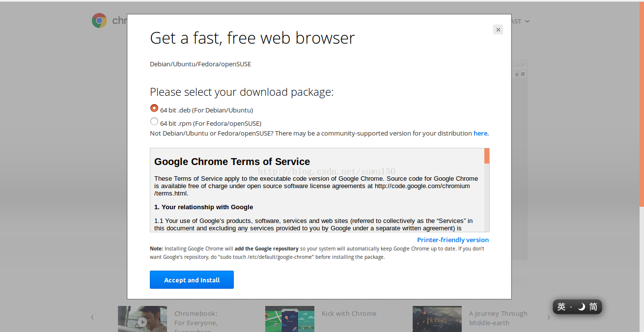Close the download dialog with the X button

point(498,29)
